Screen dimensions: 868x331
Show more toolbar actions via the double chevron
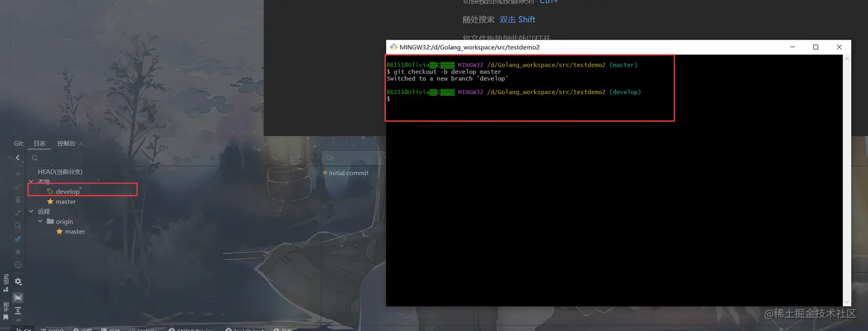18,320
